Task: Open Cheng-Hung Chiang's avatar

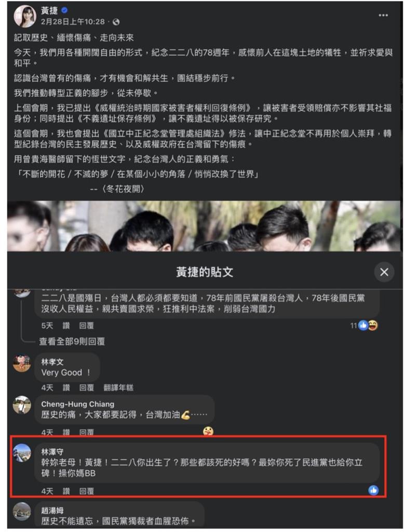Action: pos(22,405)
